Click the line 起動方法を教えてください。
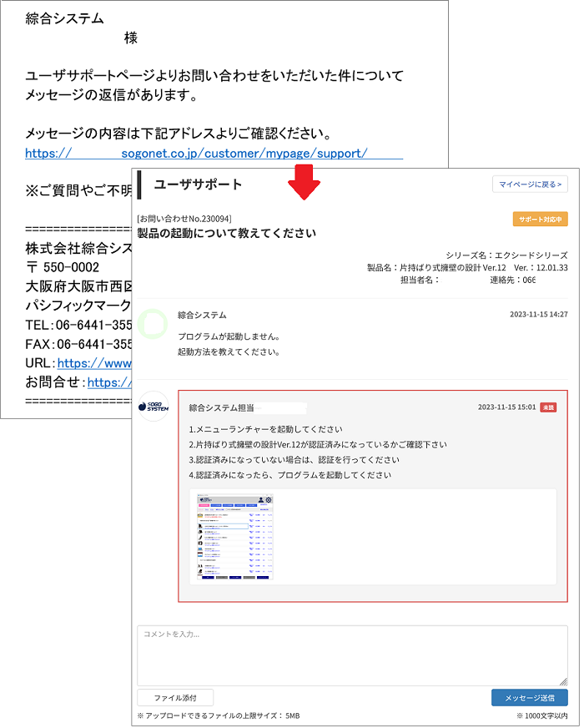Image resolution: width=584 pixels, height=728 pixels. pyautogui.click(x=229, y=352)
